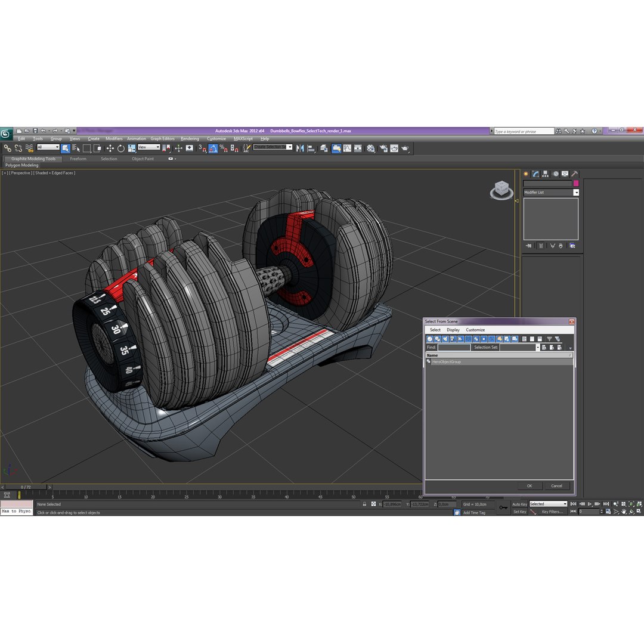Select HeroObjectGroup in the scene list
This screenshot has width=644, height=644.
click(x=499, y=362)
